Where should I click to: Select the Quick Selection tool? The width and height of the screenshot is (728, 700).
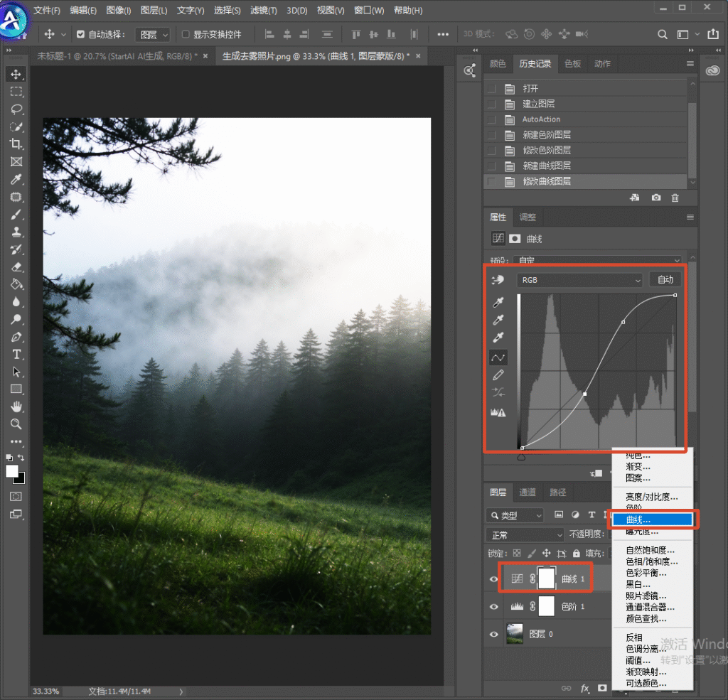point(16,126)
